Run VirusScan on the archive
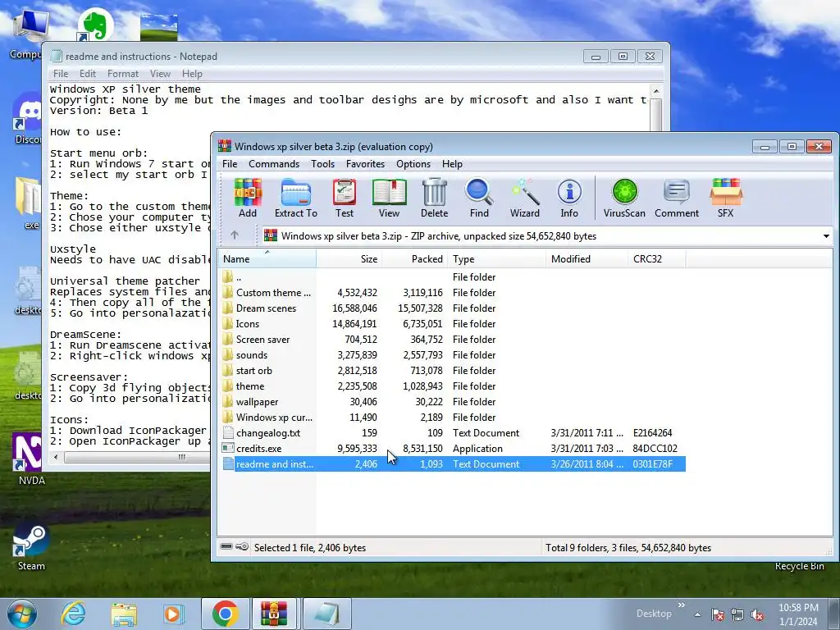The image size is (840, 630). pos(624,198)
